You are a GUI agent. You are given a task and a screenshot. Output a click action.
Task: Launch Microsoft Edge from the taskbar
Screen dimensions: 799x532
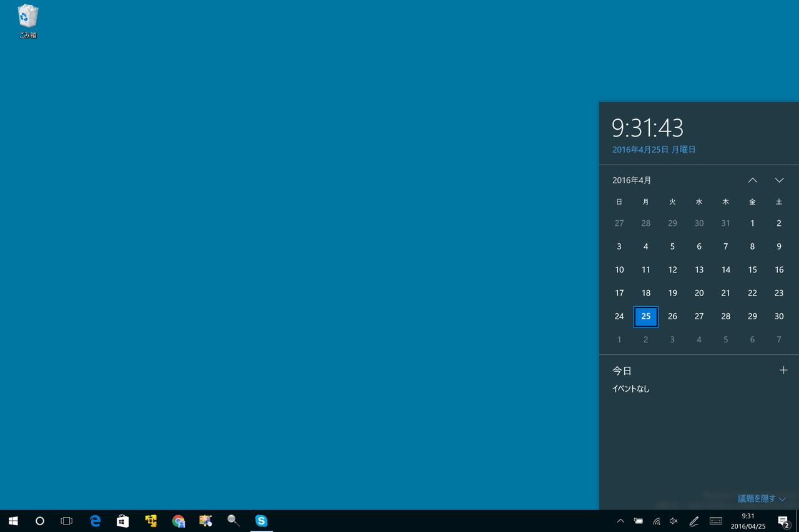coord(96,521)
